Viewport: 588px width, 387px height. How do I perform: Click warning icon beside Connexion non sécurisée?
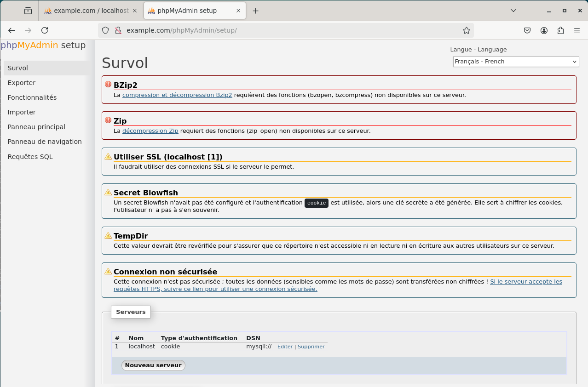(x=108, y=271)
